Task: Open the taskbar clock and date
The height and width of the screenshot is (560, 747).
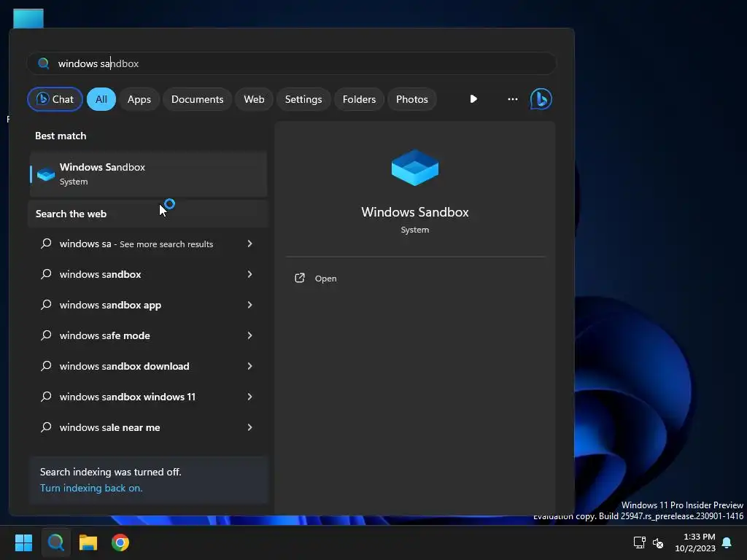Action: [695, 542]
